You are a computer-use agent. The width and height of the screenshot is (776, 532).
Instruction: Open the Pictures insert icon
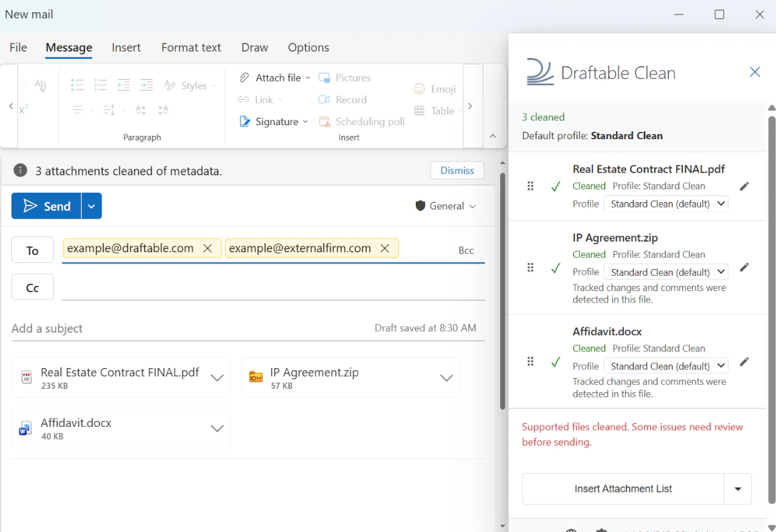click(x=324, y=78)
